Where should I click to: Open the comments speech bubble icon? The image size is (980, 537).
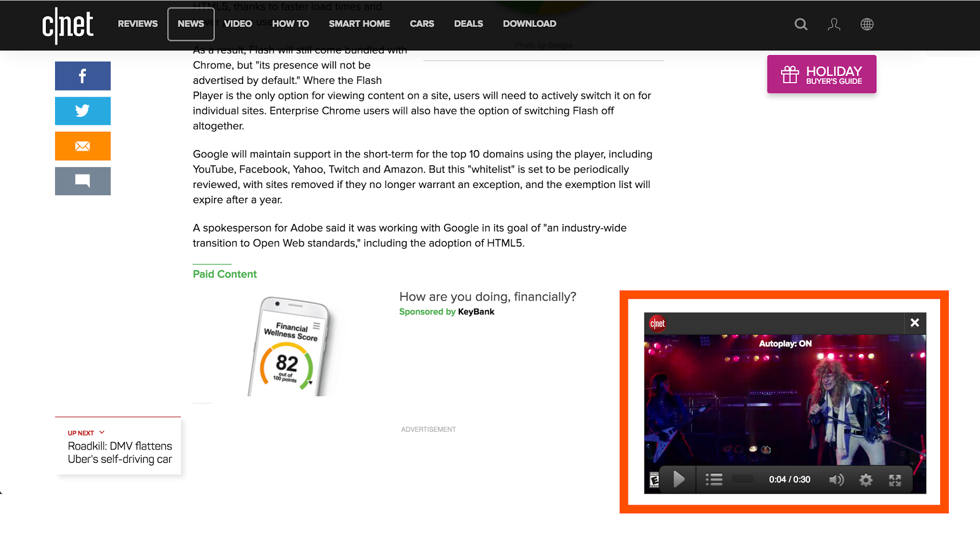tap(83, 181)
